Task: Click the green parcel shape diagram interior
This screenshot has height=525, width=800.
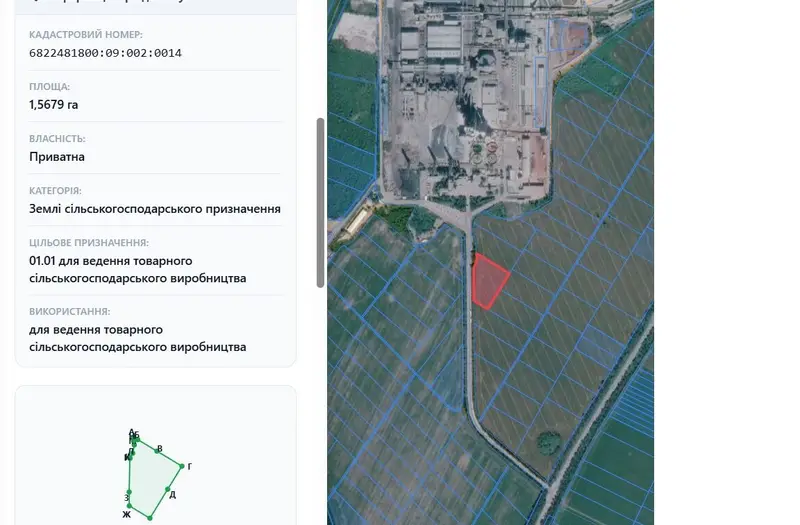Action: point(152,478)
